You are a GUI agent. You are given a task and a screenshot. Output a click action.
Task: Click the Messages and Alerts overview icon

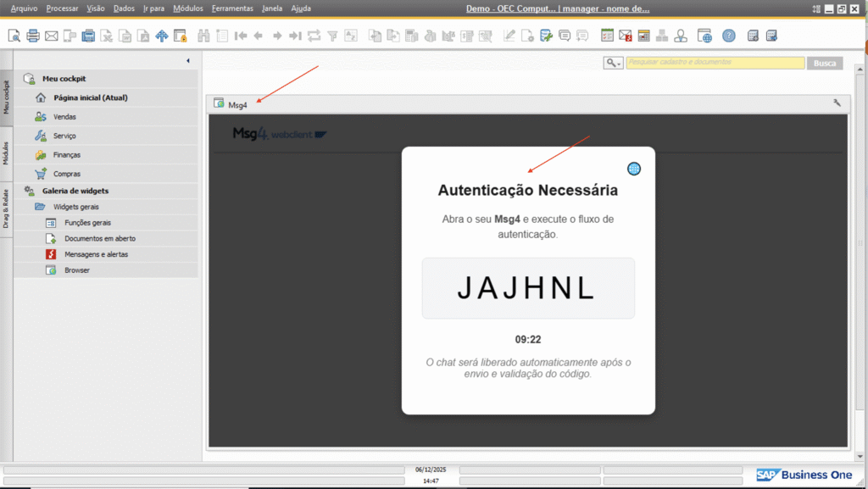coord(625,36)
